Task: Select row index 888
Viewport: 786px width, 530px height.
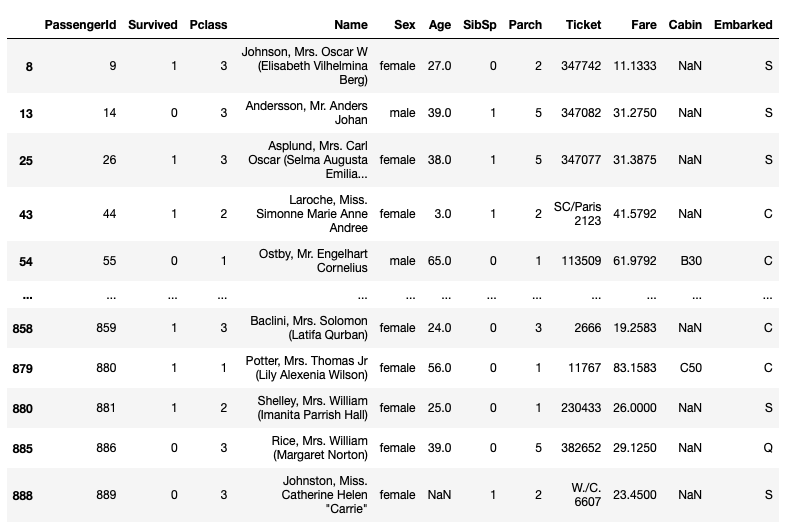Action: pyautogui.click(x=23, y=495)
